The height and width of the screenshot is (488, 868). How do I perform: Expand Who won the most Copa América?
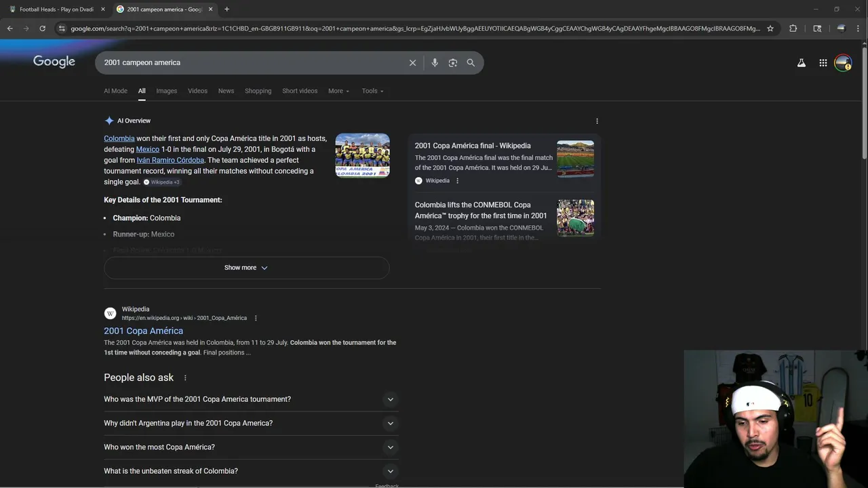pyautogui.click(x=251, y=447)
